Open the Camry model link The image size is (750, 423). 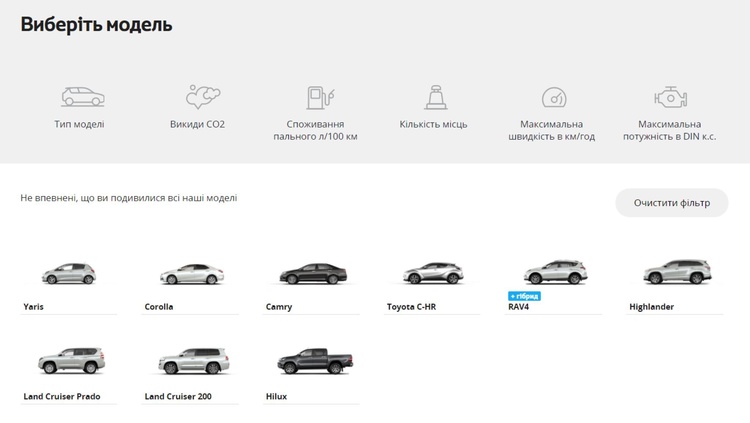point(279,307)
